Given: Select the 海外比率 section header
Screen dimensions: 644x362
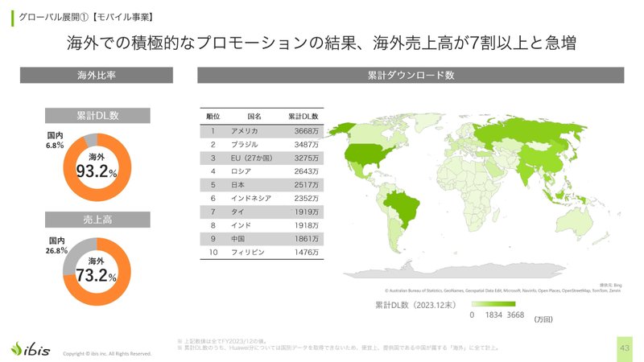Looking at the screenshot, I should pos(97,75).
